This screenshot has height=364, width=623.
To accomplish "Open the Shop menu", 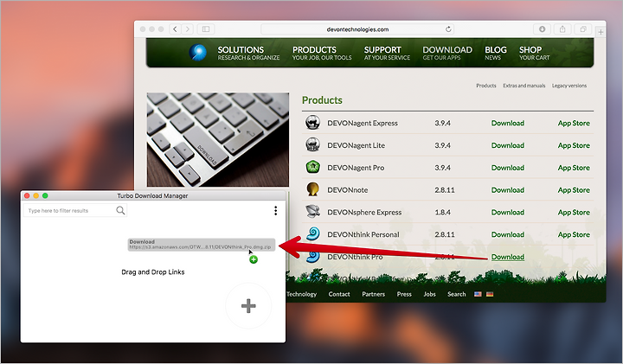I will click(535, 53).
